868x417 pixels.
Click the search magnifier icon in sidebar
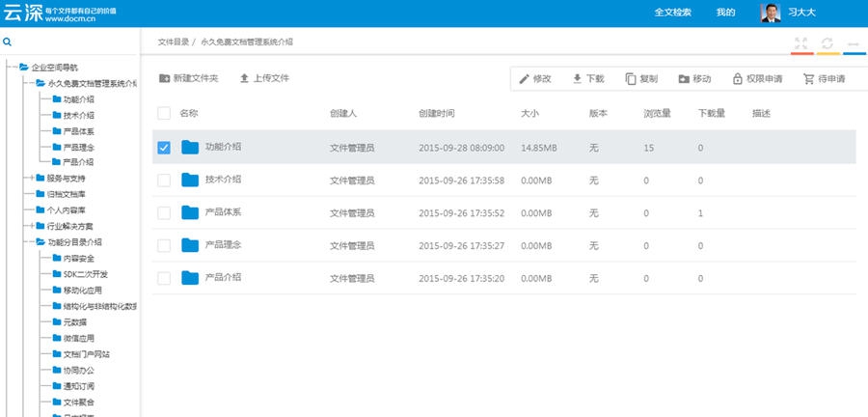[7, 42]
